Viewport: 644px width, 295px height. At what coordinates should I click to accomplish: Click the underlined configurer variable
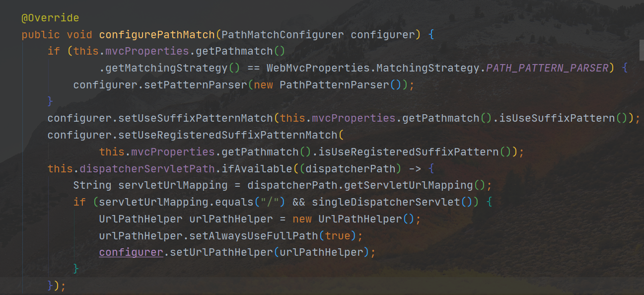click(x=131, y=253)
